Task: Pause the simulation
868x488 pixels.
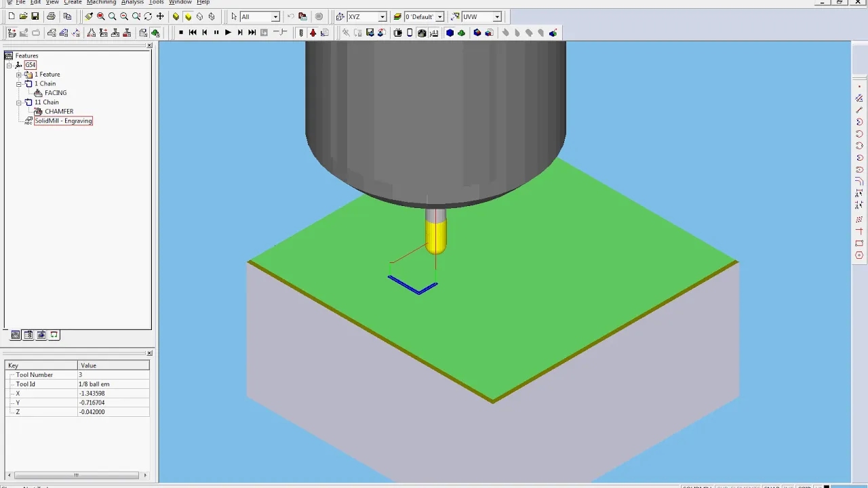Action: pos(216,33)
